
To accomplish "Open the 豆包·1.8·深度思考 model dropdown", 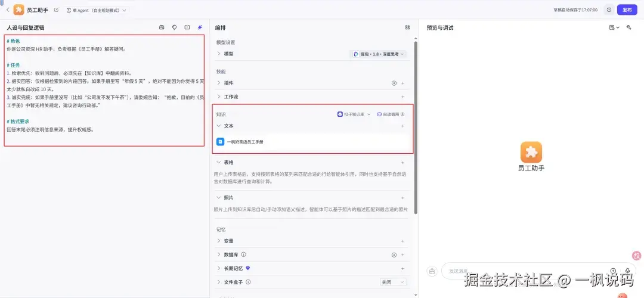I will click(378, 54).
